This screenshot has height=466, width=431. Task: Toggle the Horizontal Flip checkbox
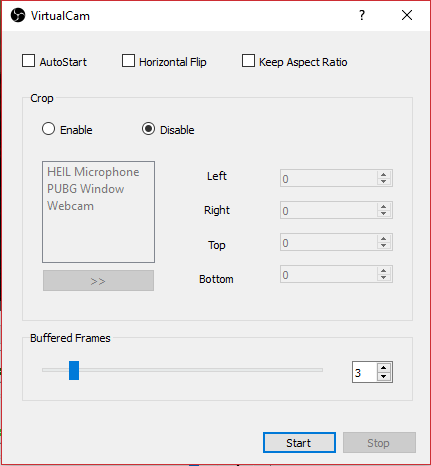pyautogui.click(x=128, y=61)
